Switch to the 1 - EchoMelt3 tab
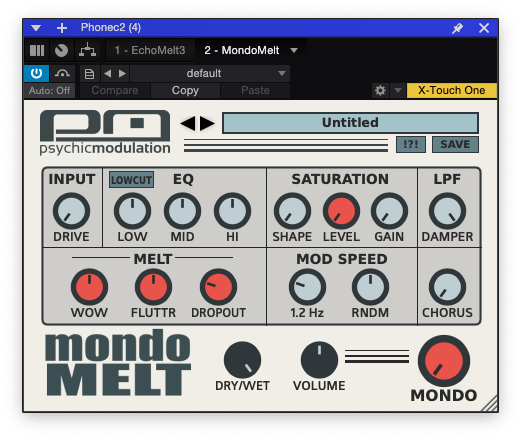521x439 pixels. (x=150, y=50)
